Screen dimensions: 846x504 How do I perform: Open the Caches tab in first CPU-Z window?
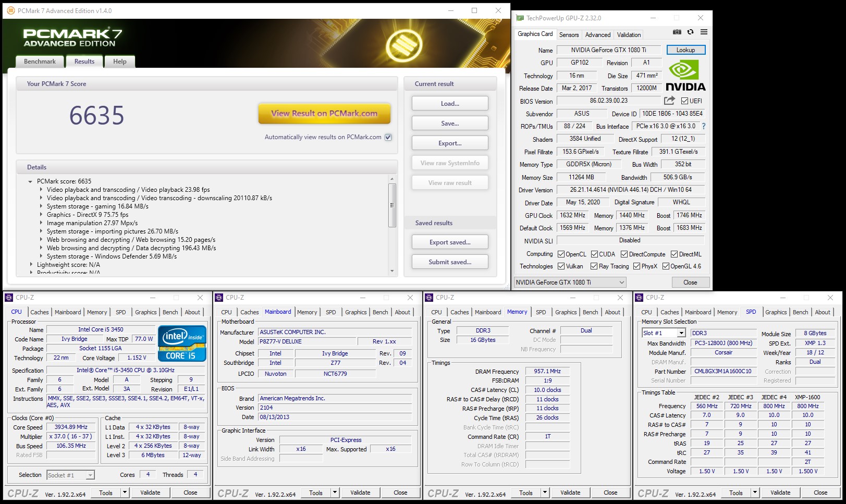[x=40, y=312]
